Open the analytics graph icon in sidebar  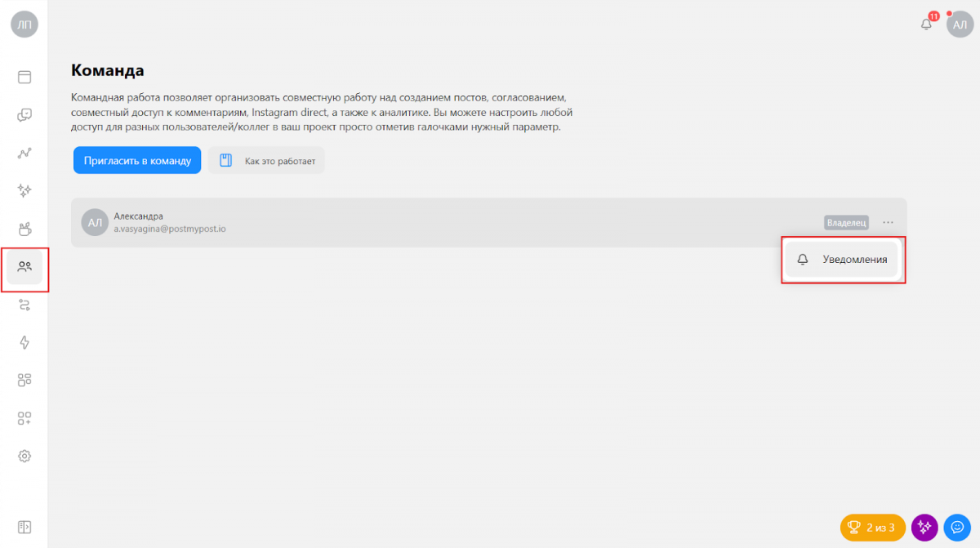pos(24,153)
